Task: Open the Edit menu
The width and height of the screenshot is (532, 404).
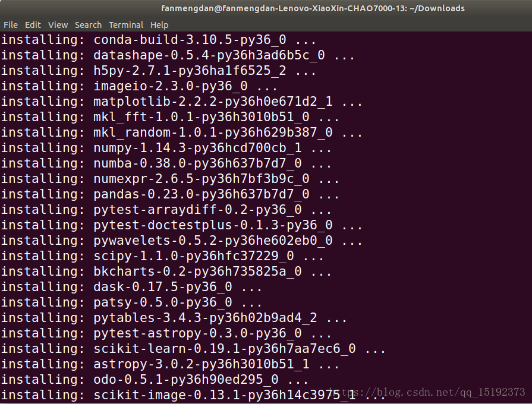Action: click(33, 25)
